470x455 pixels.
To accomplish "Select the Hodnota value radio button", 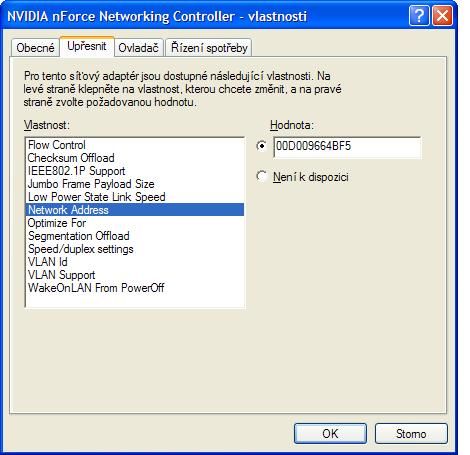I will (262, 146).
